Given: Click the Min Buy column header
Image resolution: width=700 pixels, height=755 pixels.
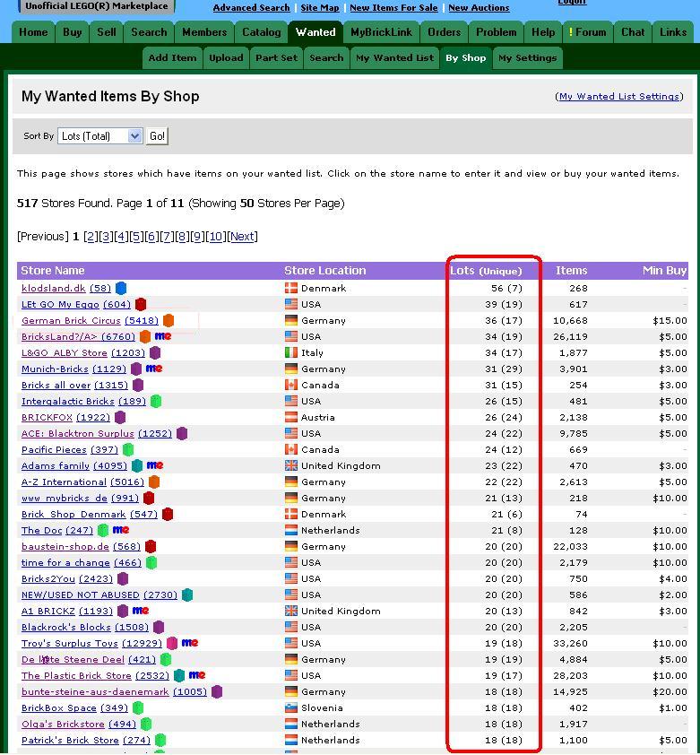Looking at the screenshot, I should [x=664, y=271].
